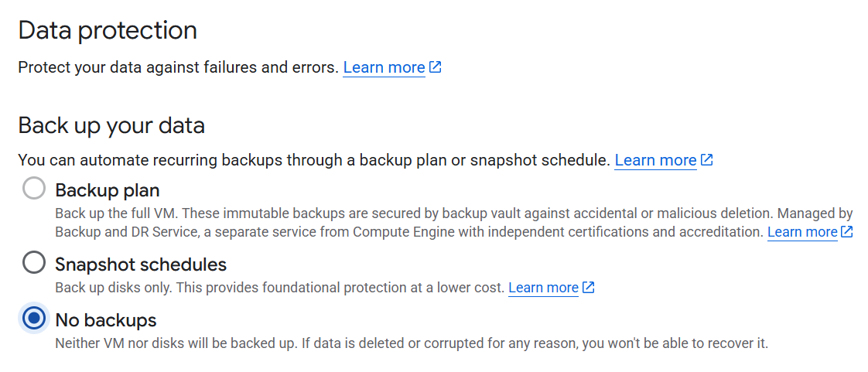This screenshot has width=868, height=372.
Task: Click external-link icon after snapshot schedule sentence
Action: point(706,160)
